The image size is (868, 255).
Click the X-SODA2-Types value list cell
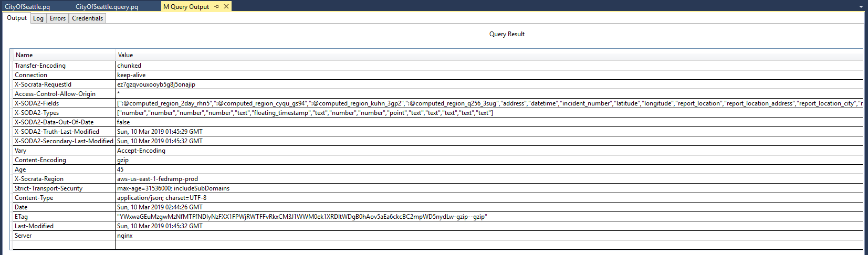[x=489, y=113]
